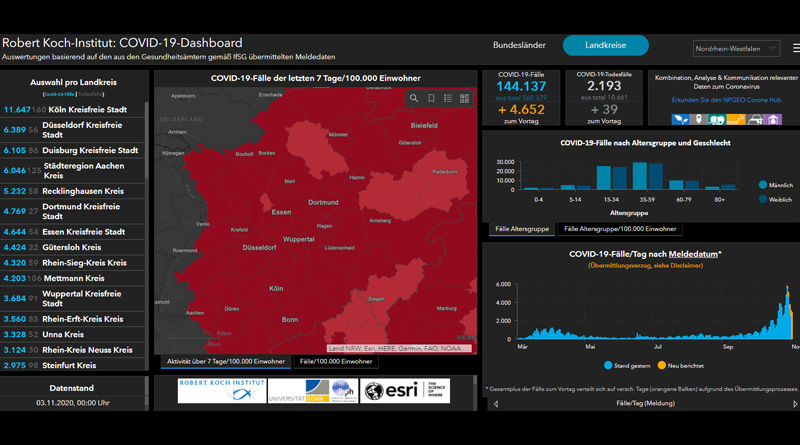This screenshot has width=800, height=445.
Task: Sort list by Todesfälle link
Action: pyautogui.click(x=90, y=94)
